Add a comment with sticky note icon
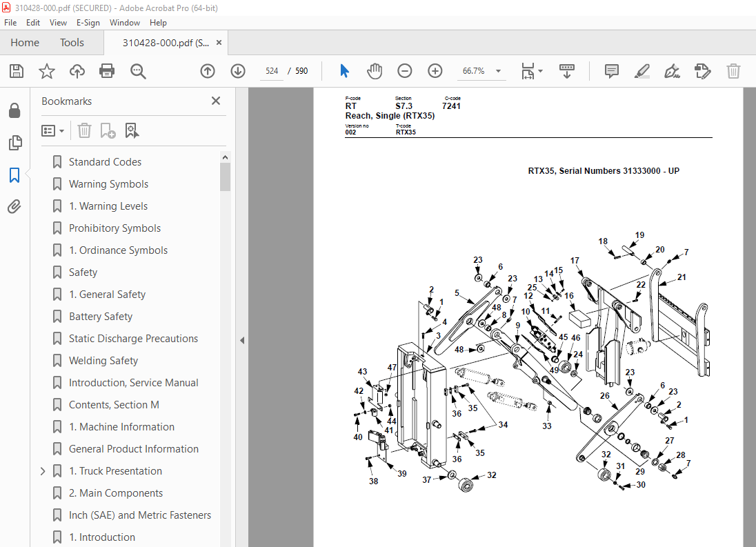 point(611,71)
